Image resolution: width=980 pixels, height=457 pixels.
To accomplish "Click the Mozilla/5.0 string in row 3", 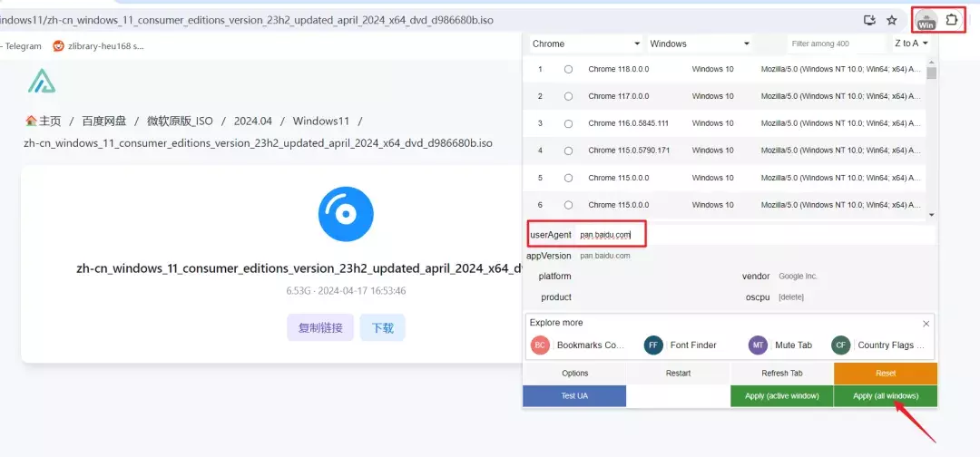I will 840,123.
